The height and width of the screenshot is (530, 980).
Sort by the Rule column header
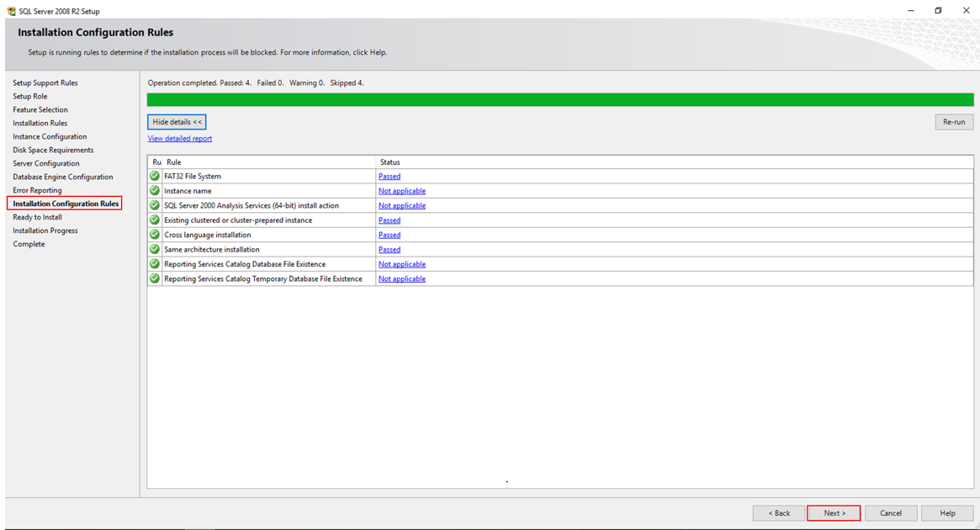[268, 162]
